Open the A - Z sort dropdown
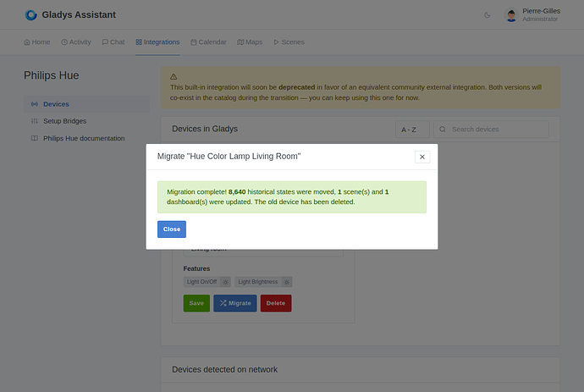The height and width of the screenshot is (392, 584). pos(412,130)
